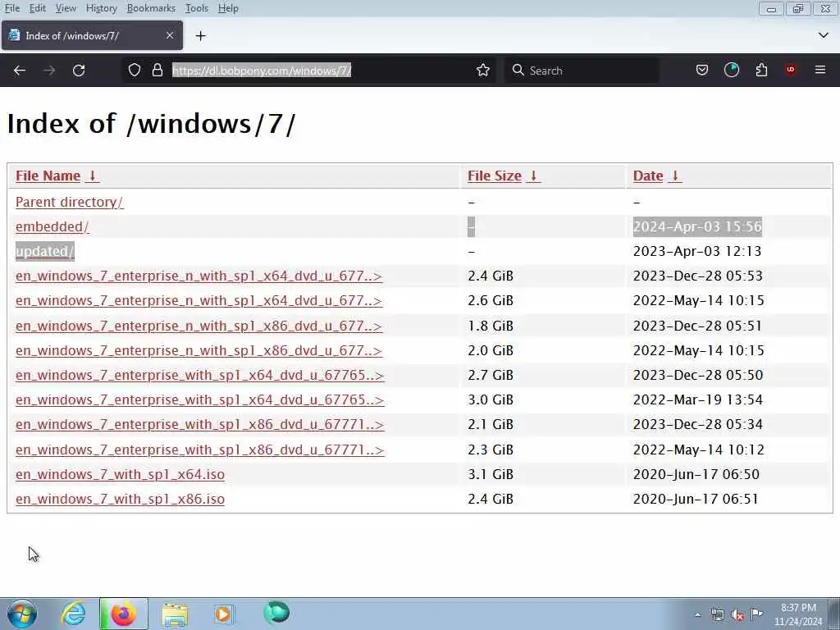Viewport: 840px width, 630px height.
Task: Open the tracking protection shield
Action: click(x=135, y=71)
